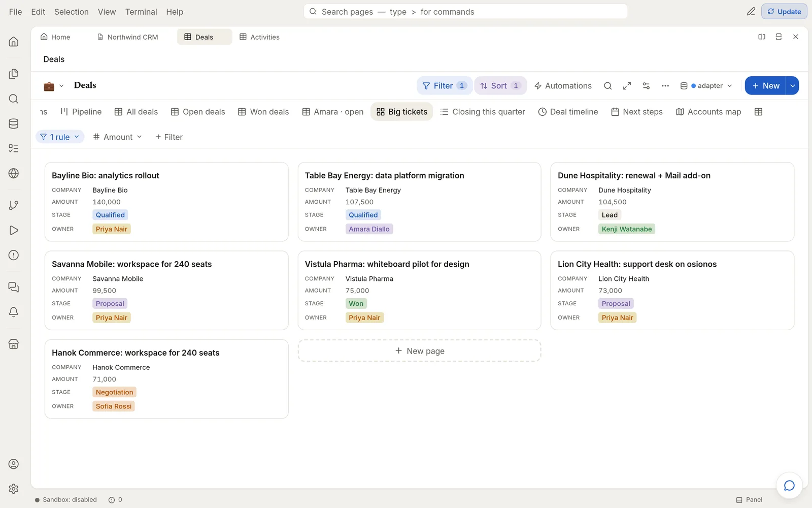
Task: Open the storefront icon in the sidebar
Action: (14, 344)
